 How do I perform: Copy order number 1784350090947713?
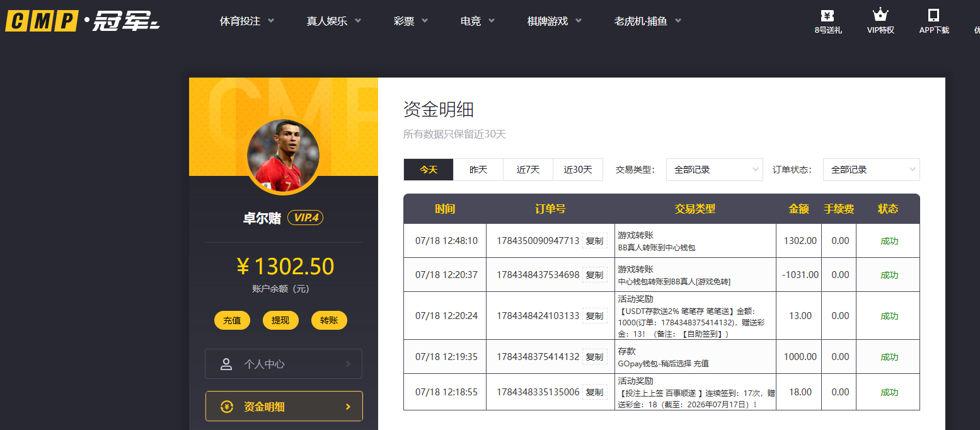[x=594, y=241]
